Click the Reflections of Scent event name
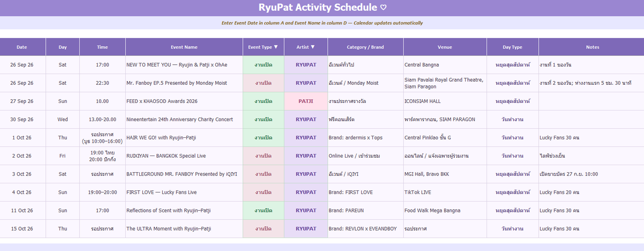 pyautogui.click(x=184, y=210)
